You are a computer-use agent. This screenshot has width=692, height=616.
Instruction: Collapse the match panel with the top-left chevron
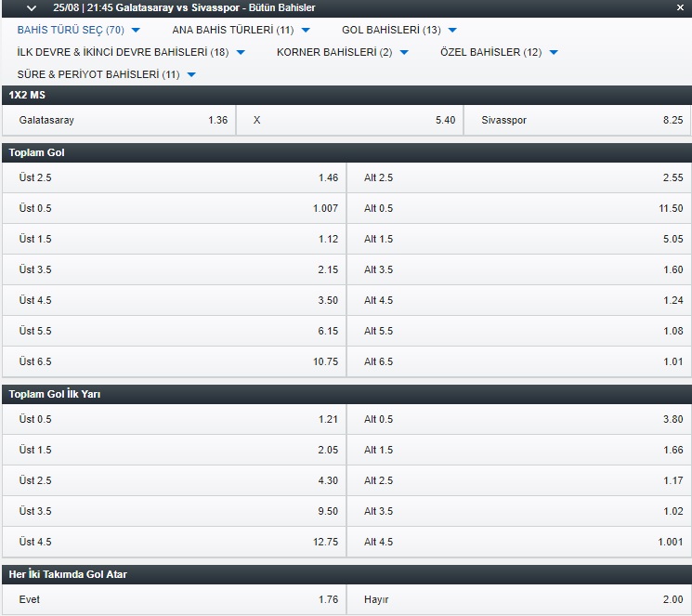click(x=32, y=8)
